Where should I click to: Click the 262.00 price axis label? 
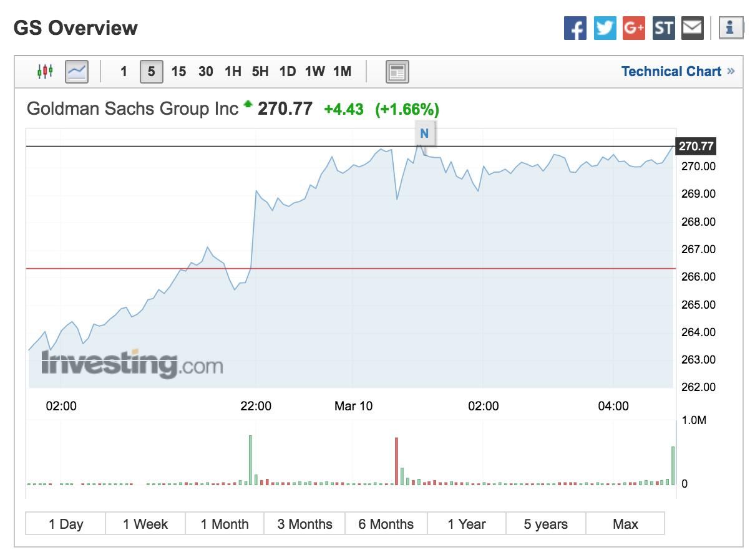pos(698,387)
